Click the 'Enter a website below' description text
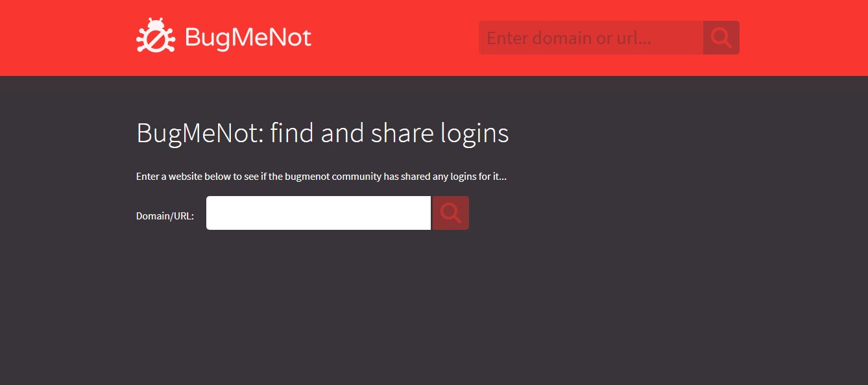868x385 pixels. [x=321, y=177]
